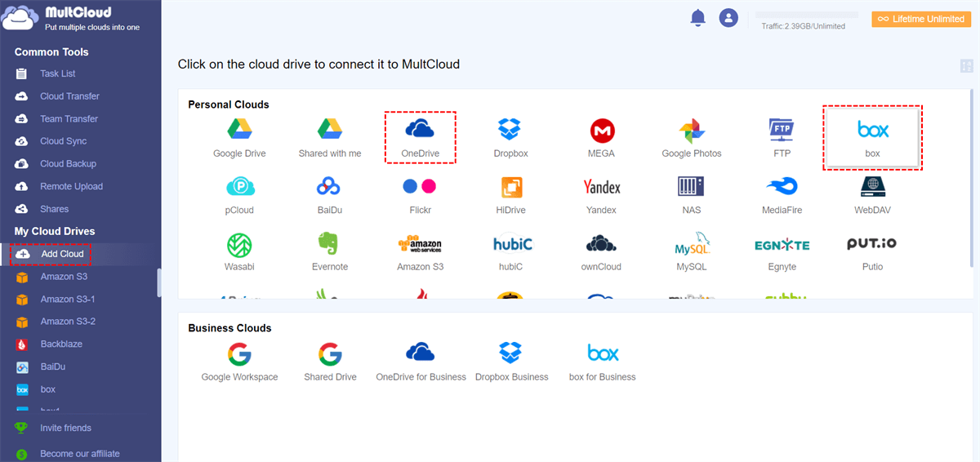Add a Dropbox personal cloud
Image resolution: width=980 pixels, height=462 pixels.
[510, 137]
